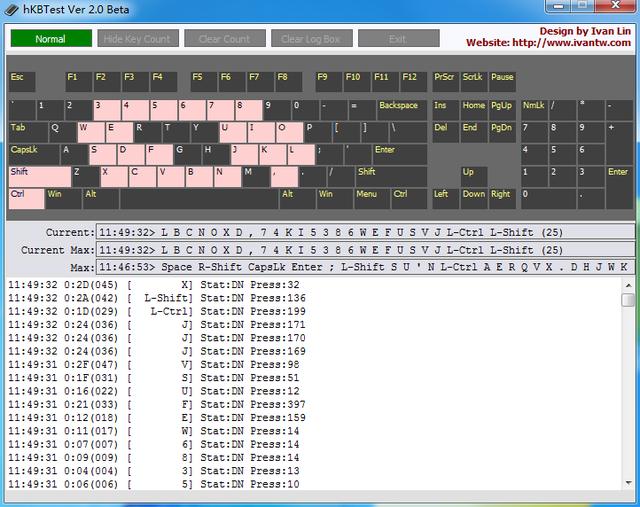Click the highlighted comma key tile
This screenshot has height=507, width=640.
284,177
